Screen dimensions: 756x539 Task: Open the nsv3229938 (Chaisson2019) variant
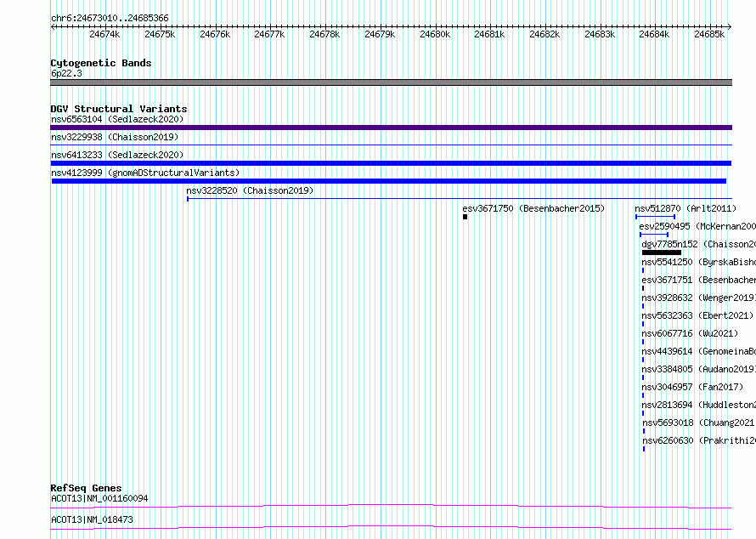pyautogui.click(x=115, y=137)
